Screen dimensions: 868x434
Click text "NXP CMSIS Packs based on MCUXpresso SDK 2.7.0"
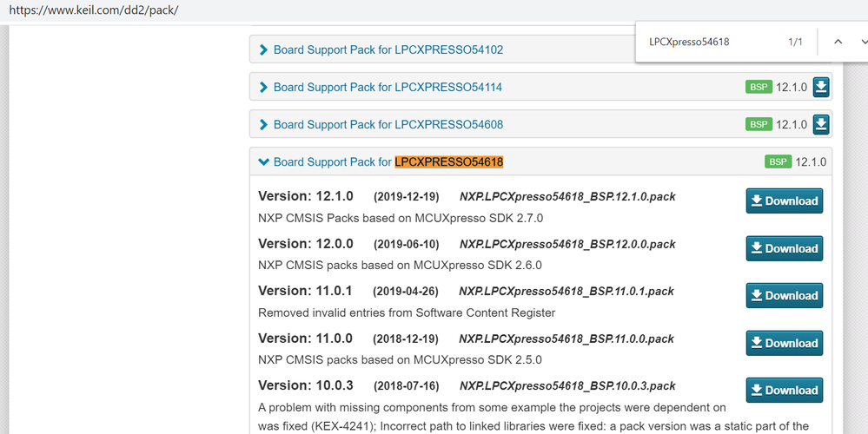[401, 219]
